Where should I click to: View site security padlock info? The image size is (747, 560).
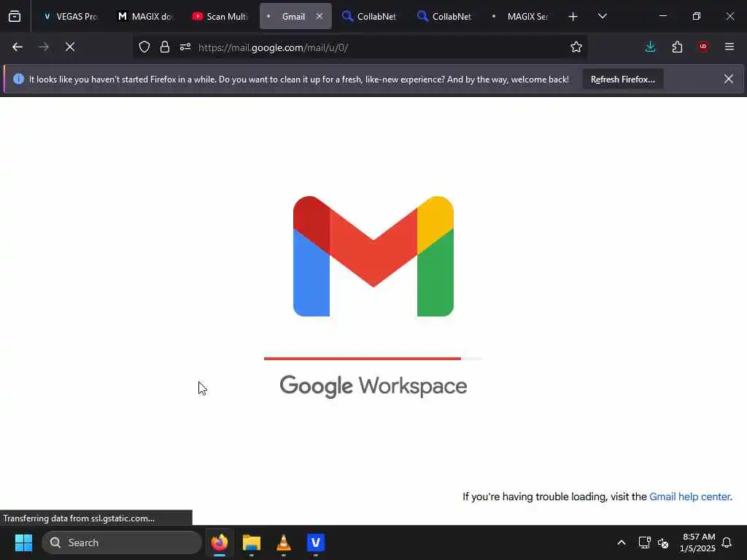point(165,47)
